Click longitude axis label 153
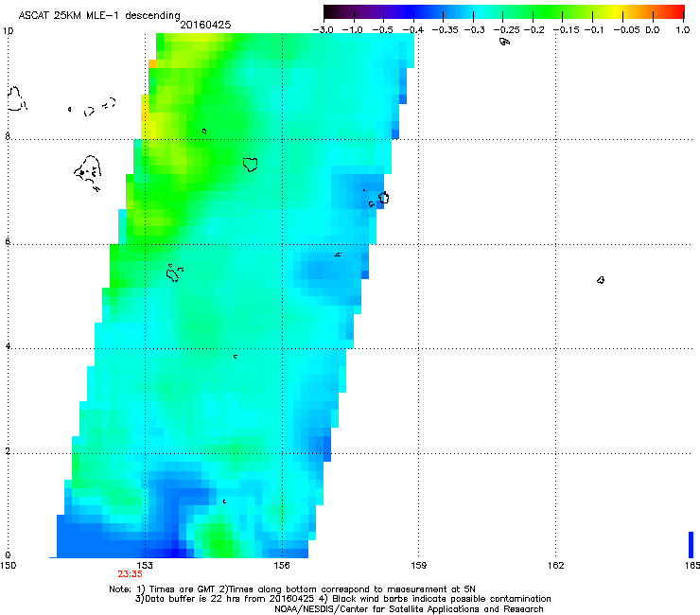This screenshot has width=700, height=615. click(144, 566)
